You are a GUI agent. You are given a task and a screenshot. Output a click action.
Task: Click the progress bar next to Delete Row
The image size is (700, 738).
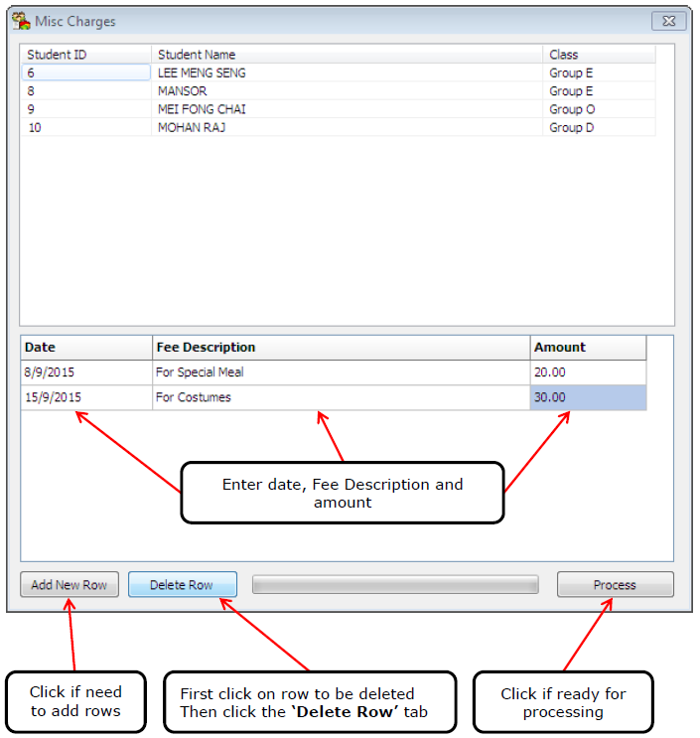[395, 585]
